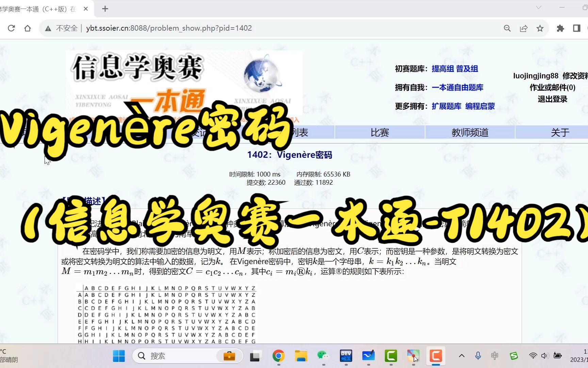Switch to the 信息学奥赛一本通 browser tab
Image resolution: width=588 pixels, height=368 pixels.
pyautogui.click(x=41, y=9)
